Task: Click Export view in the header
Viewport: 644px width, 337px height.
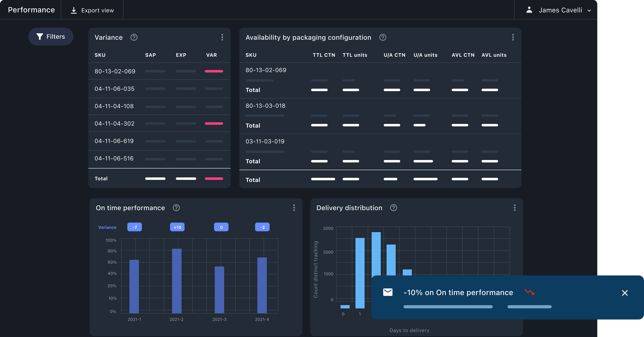Action: [x=92, y=10]
